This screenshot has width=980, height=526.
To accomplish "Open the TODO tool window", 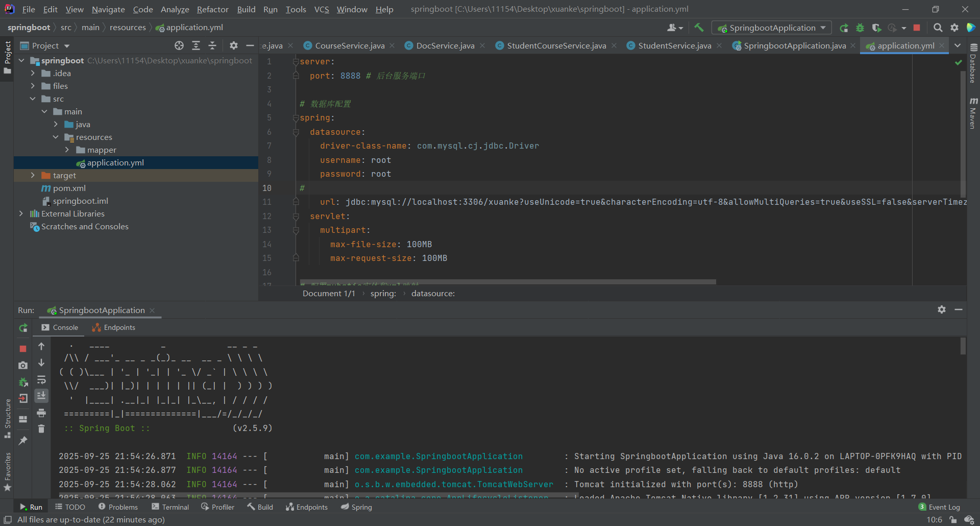I will pos(70,507).
